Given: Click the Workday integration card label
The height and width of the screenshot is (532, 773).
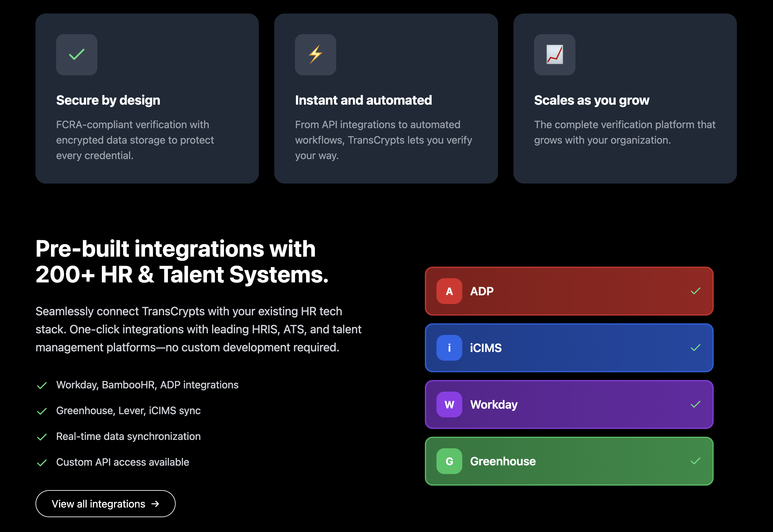Looking at the screenshot, I should pos(494,404).
